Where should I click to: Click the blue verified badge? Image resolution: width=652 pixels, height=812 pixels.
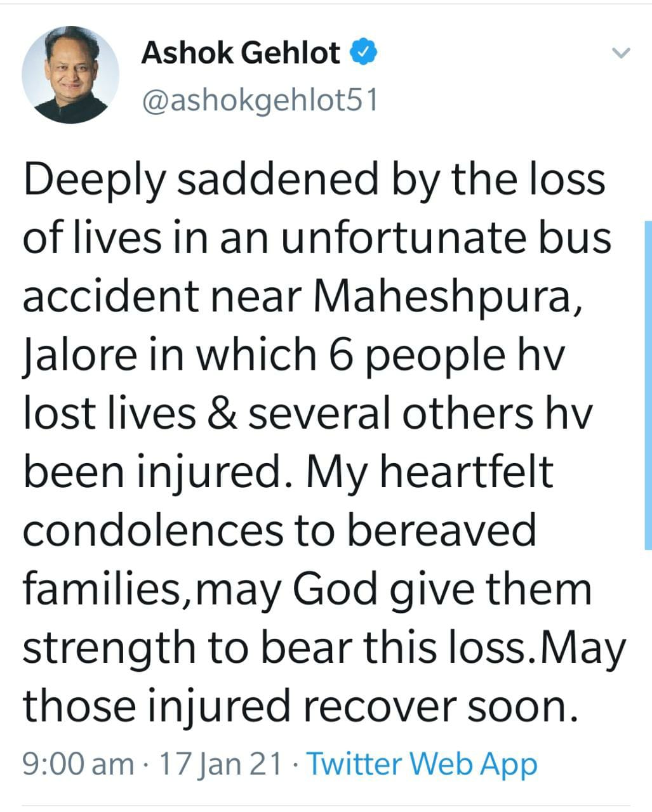[364, 53]
